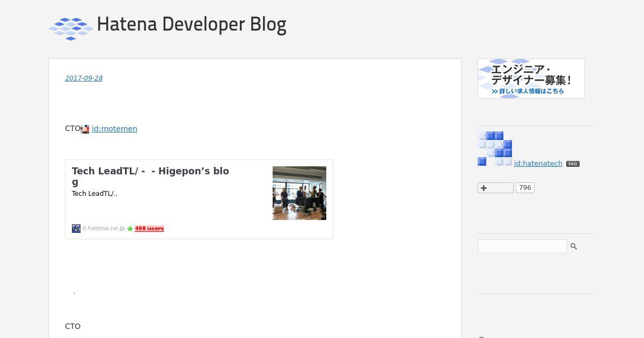The width and height of the screenshot is (644, 338).
Task: Click the motemen profile avatar icon
Action: [x=85, y=129]
